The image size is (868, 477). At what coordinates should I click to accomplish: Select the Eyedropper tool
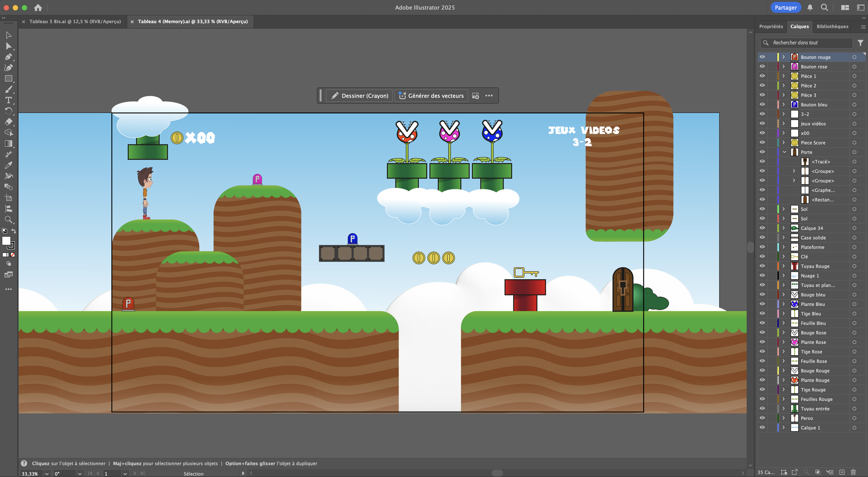click(x=9, y=165)
